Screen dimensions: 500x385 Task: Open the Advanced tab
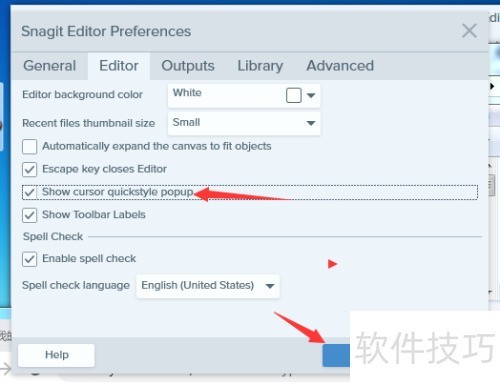coord(340,66)
